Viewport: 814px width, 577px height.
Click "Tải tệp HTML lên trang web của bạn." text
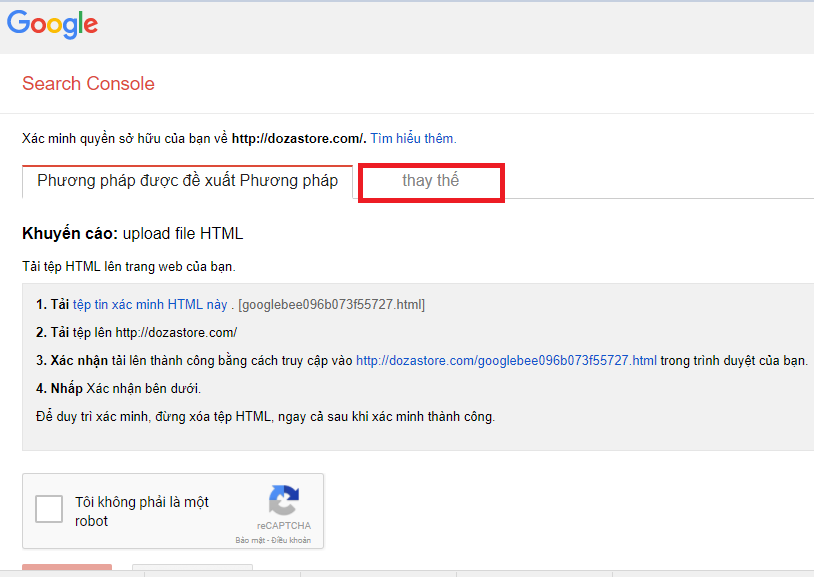coord(129,267)
